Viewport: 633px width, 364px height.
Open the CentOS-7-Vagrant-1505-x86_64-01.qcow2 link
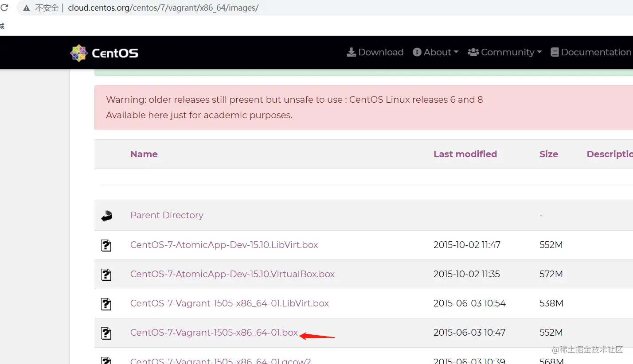point(220,361)
